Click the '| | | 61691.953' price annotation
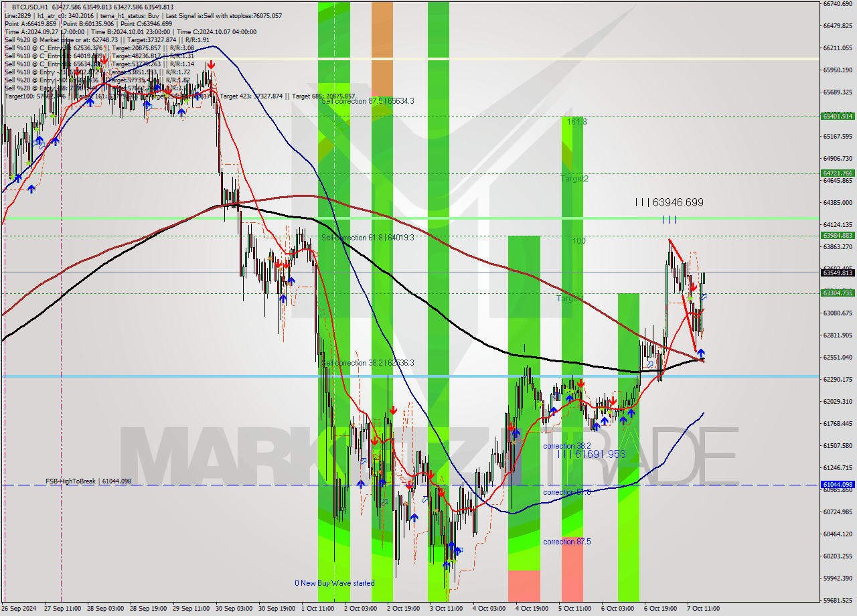The width and height of the screenshot is (857, 616). coord(592,454)
